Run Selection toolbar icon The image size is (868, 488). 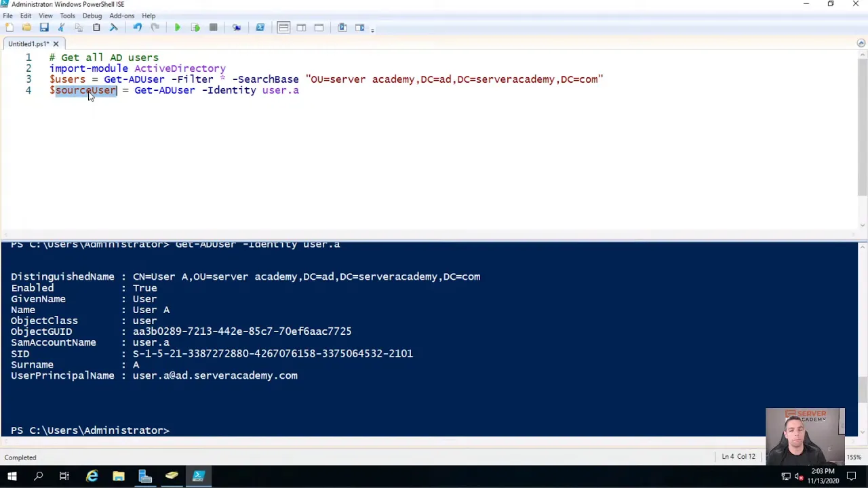(x=195, y=27)
